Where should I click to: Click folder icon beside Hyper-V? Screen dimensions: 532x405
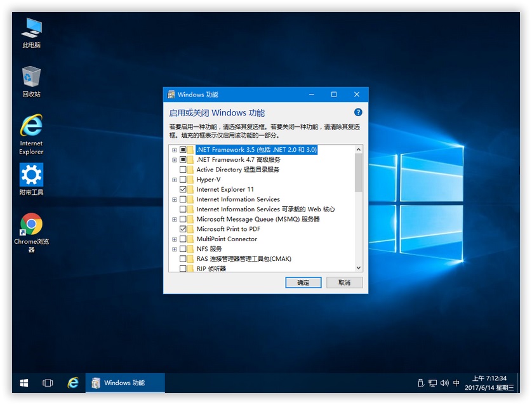pos(190,180)
